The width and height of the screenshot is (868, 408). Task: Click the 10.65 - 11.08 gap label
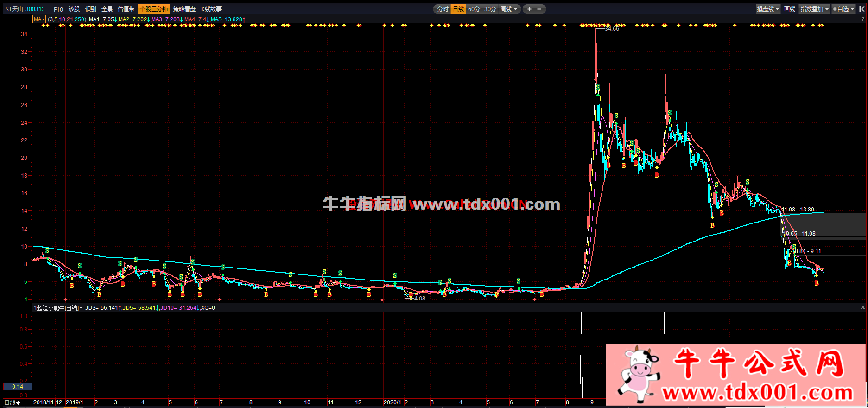click(x=799, y=234)
